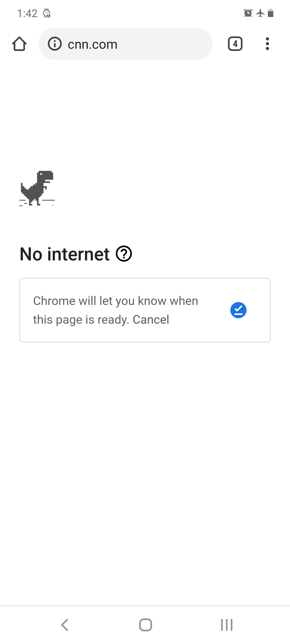
Task: Open help icon next to No internet
Action: [x=124, y=254]
